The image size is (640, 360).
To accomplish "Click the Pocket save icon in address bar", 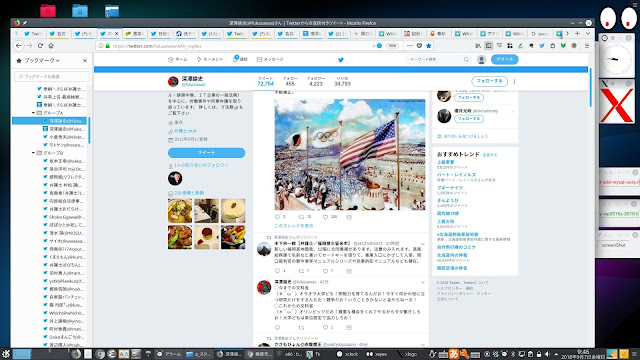I will [419, 46].
